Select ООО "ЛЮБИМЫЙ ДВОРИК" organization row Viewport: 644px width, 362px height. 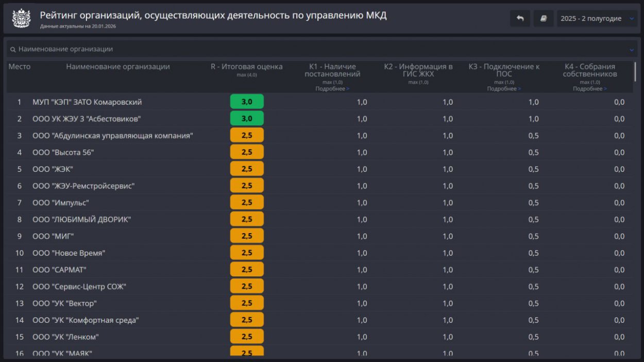pos(81,220)
